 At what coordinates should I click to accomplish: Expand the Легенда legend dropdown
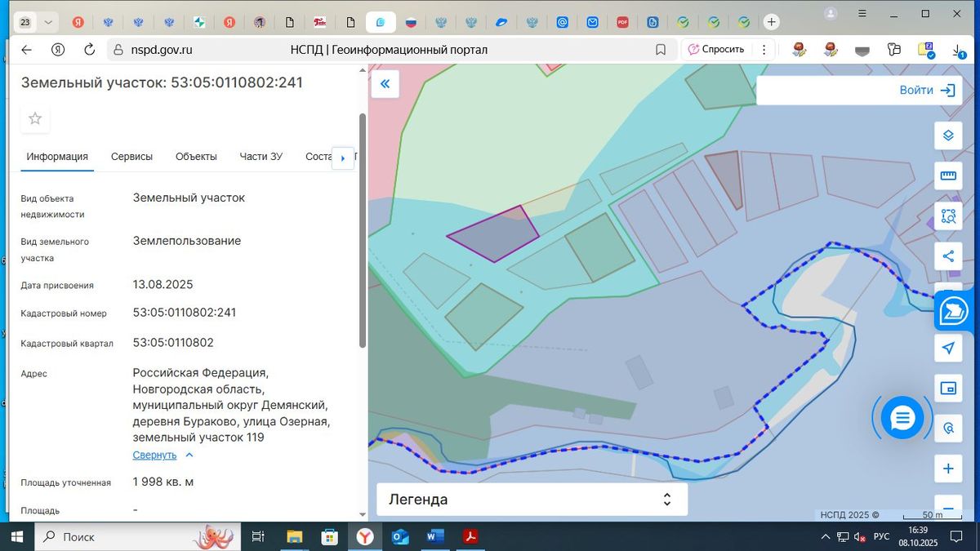pos(532,500)
